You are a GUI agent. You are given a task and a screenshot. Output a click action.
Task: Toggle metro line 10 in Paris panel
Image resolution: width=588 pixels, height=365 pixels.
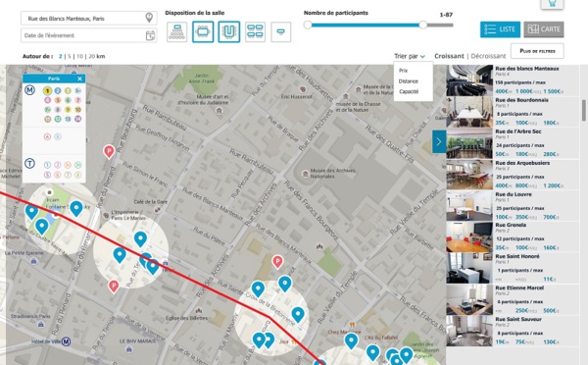point(77,110)
